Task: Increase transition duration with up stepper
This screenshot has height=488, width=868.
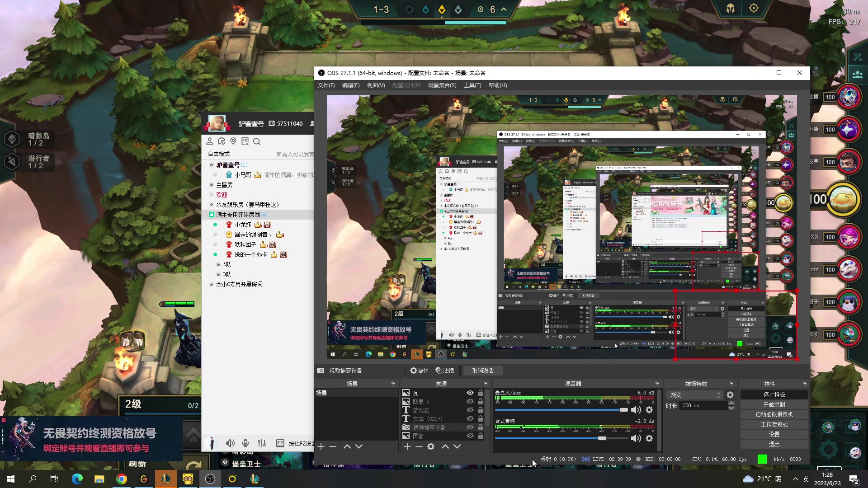Action: pos(731,403)
